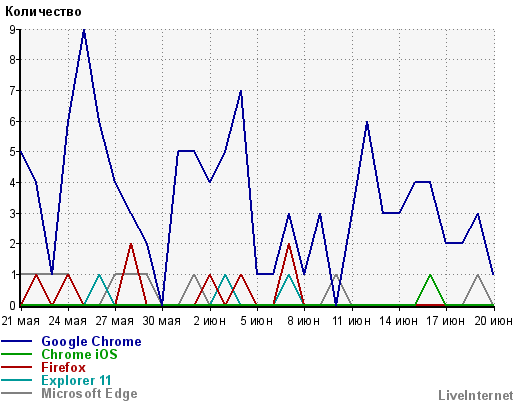Click the red Firefox legend line

16,367
